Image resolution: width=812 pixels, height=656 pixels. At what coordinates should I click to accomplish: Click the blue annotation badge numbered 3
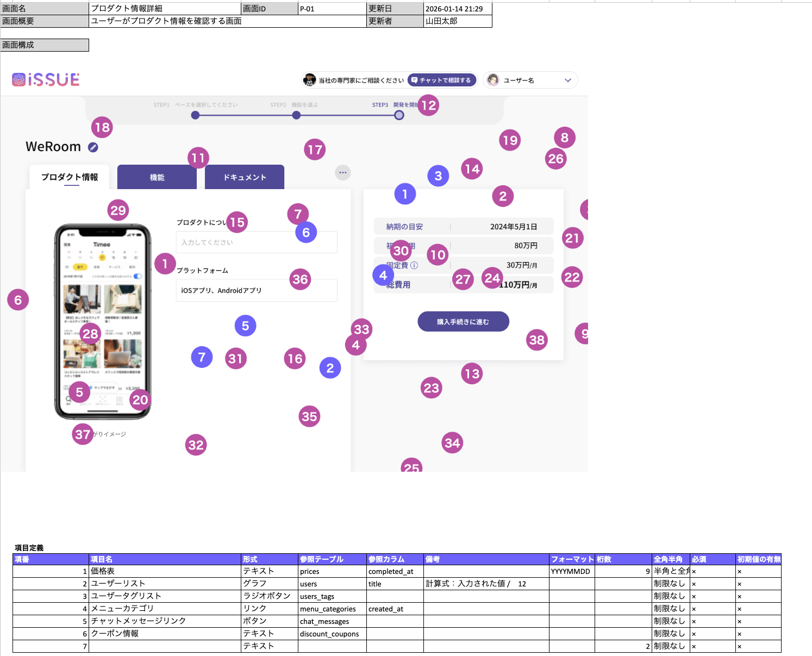(438, 176)
